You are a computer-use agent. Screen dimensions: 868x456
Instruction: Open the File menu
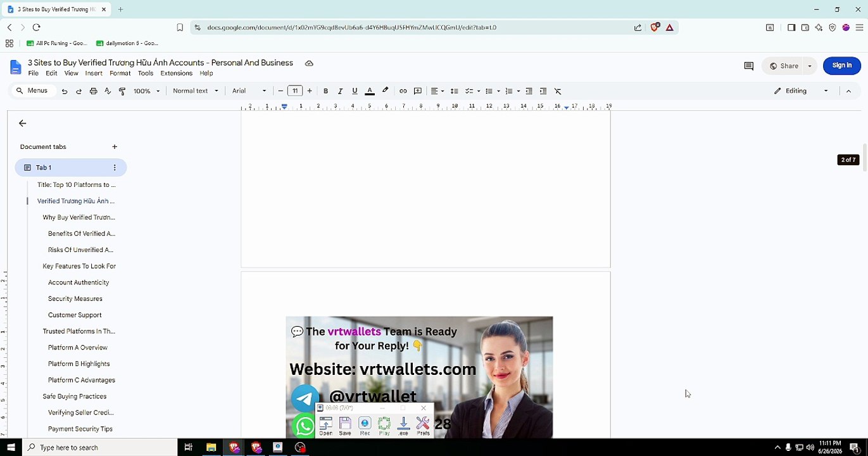pyautogui.click(x=33, y=73)
